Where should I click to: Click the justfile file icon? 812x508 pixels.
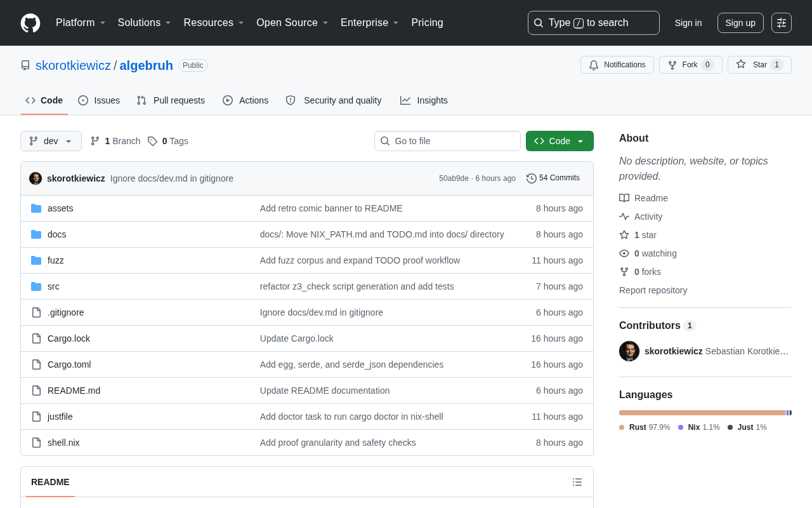(36, 417)
